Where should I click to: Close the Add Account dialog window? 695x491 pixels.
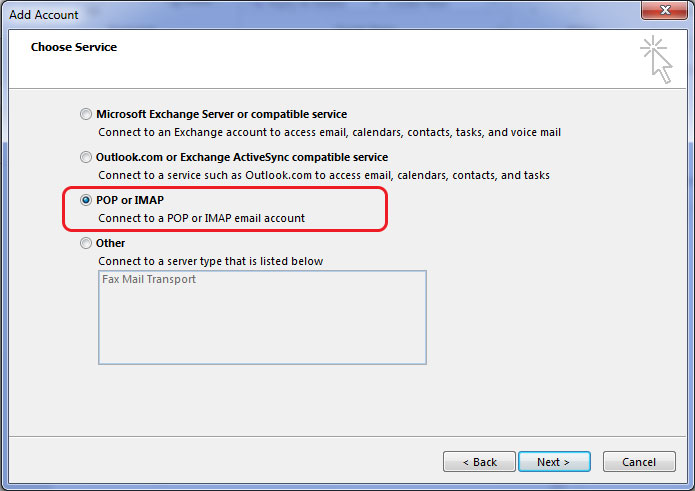click(664, 10)
